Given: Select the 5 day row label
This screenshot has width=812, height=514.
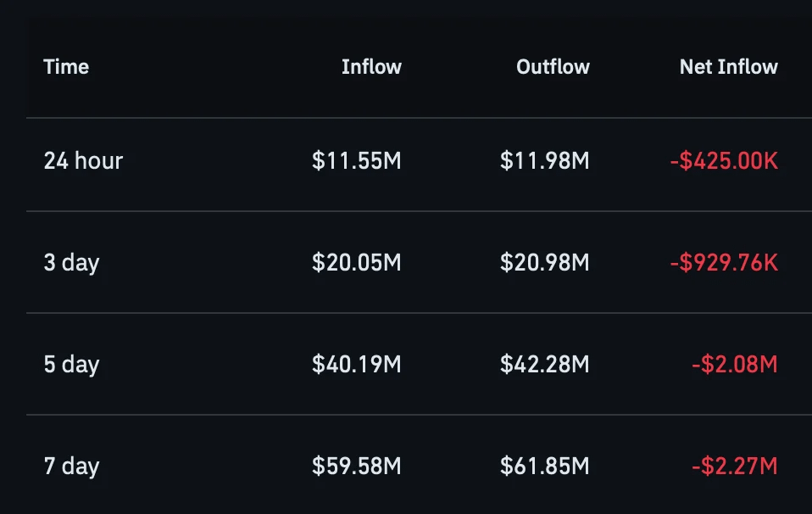Looking at the screenshot, I should click(x=71, y=364).
